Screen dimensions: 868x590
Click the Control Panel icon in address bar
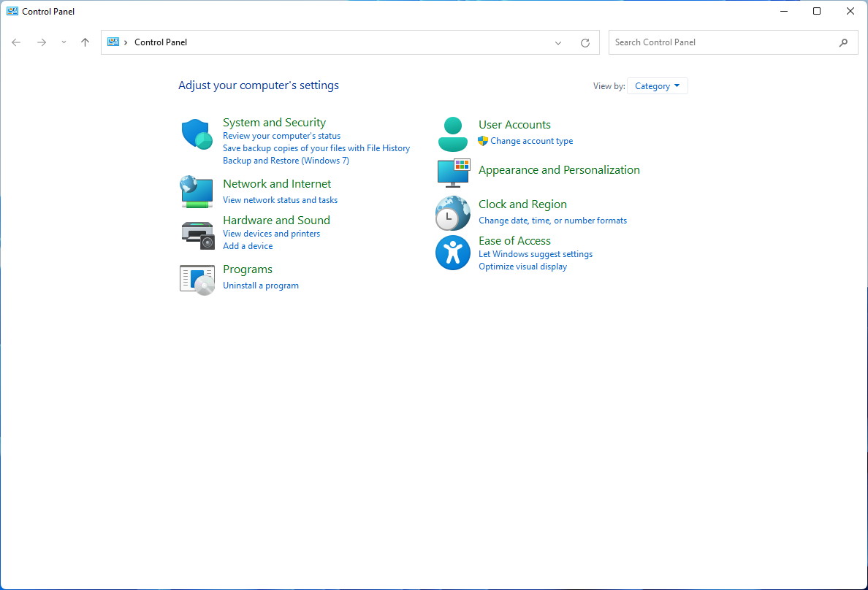113,42
